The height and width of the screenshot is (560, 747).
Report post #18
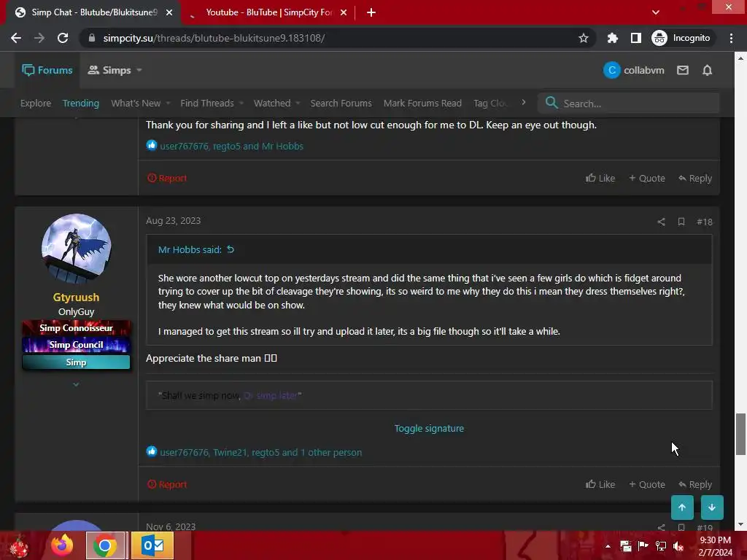167,484
